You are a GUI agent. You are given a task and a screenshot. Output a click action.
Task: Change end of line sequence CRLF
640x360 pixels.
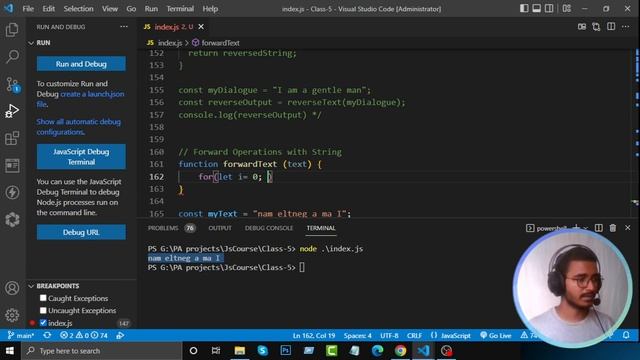(x=414, y=336)
